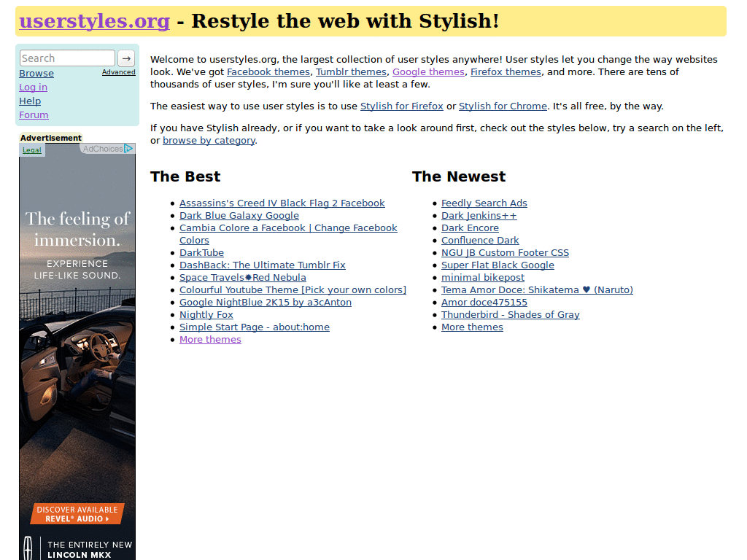Focus the Search input field
Screen dimensions: 747x560
[x=67, y=58]
